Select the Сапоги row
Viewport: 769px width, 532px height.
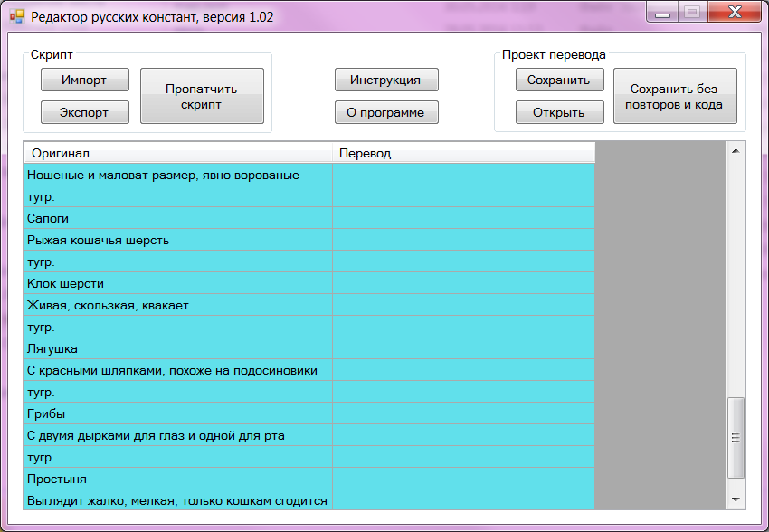click(177, 218)
